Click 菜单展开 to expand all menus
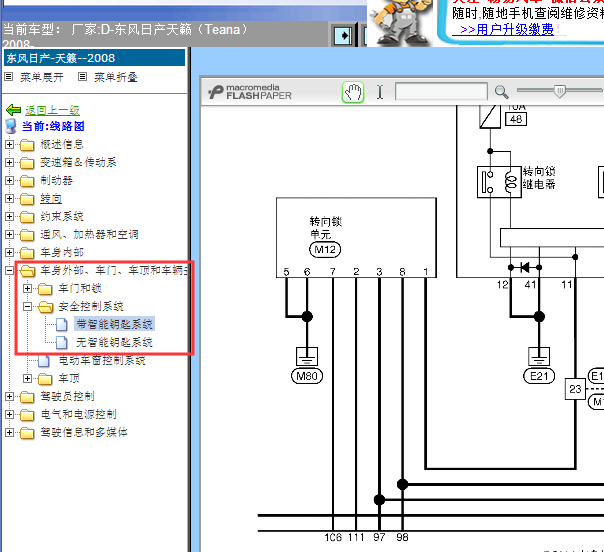 [42, 77]
